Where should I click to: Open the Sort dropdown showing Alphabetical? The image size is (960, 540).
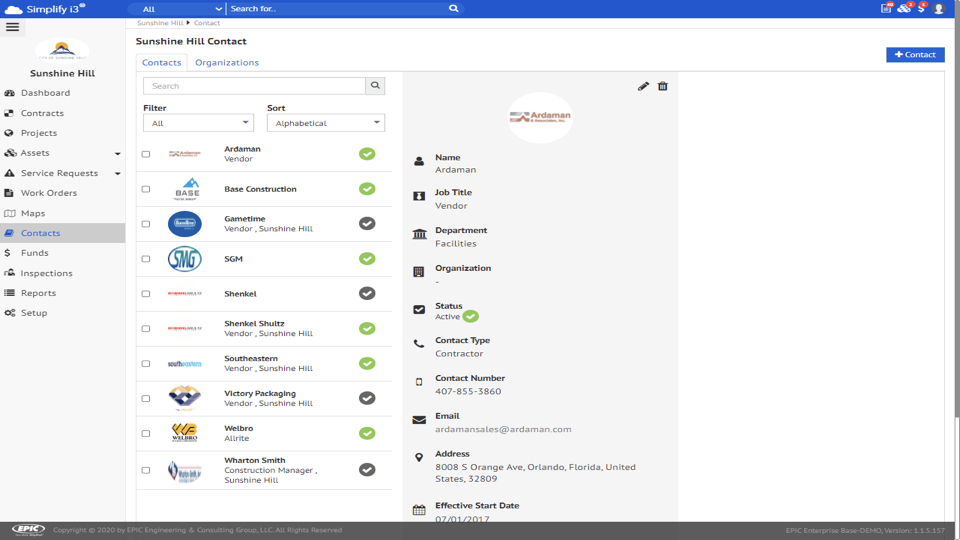325,123
